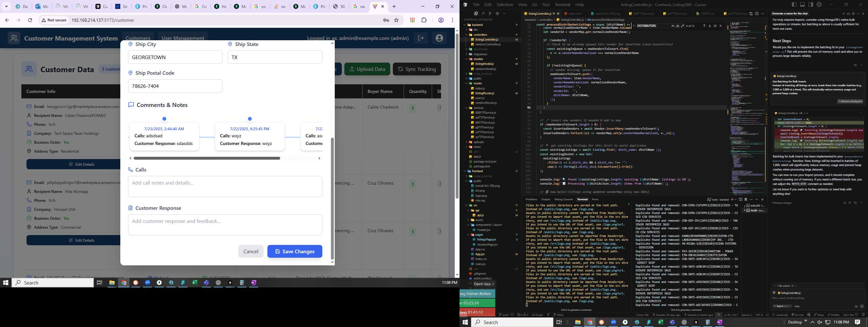Viewport: 868px width, 327px height.
Task: Click logout icon in Customer Management header
Action: tap(421, 38)
